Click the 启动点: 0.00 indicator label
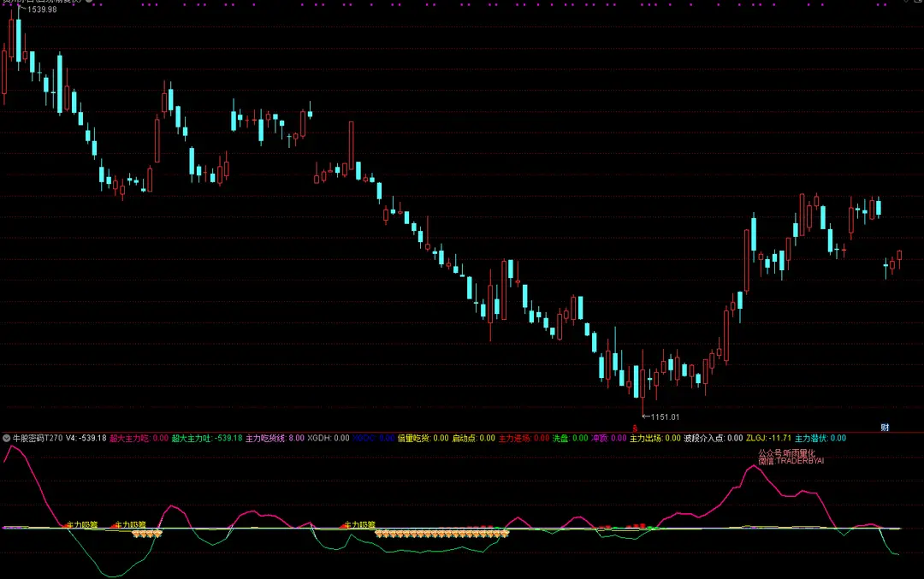 [x=474, y=438]
